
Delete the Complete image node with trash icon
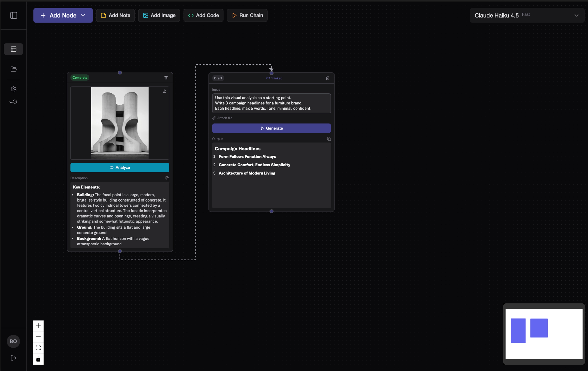(x=166, y=78)
